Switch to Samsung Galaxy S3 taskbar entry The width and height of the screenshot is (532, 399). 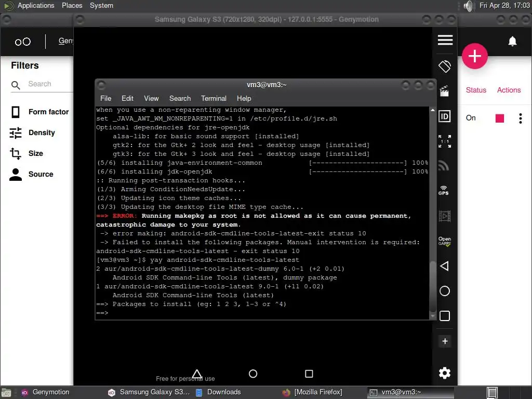coord(149,392)
